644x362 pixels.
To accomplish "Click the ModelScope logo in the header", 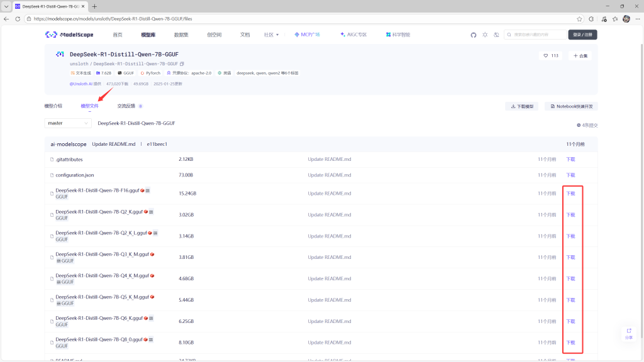I will click(69, 35).
